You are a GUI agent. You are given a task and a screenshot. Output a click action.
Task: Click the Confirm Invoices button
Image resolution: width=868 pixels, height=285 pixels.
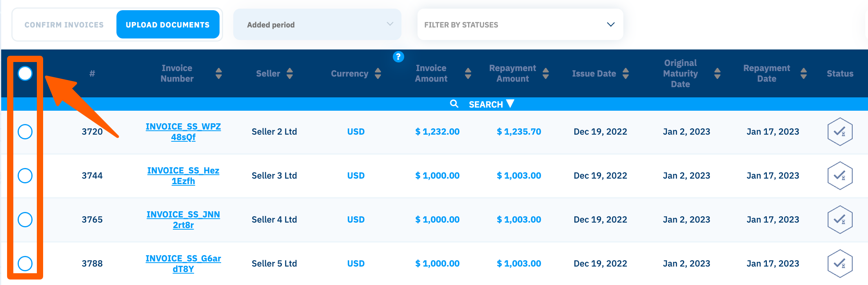pos(64,24)
